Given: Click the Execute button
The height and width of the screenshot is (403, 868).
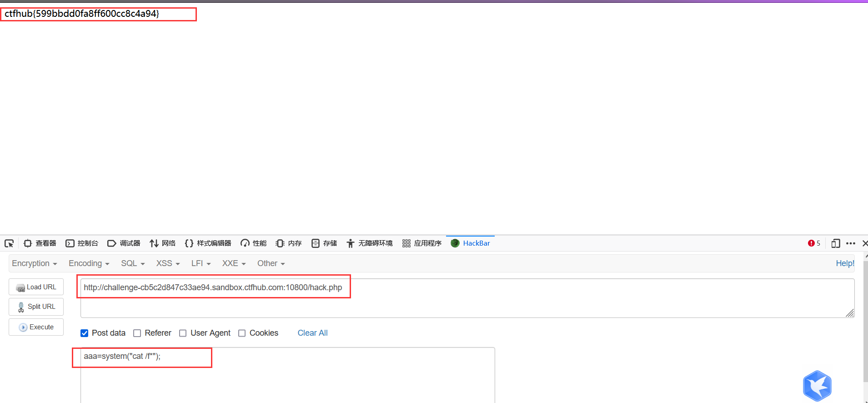Looking at the screenshot, I should (36, 327).
